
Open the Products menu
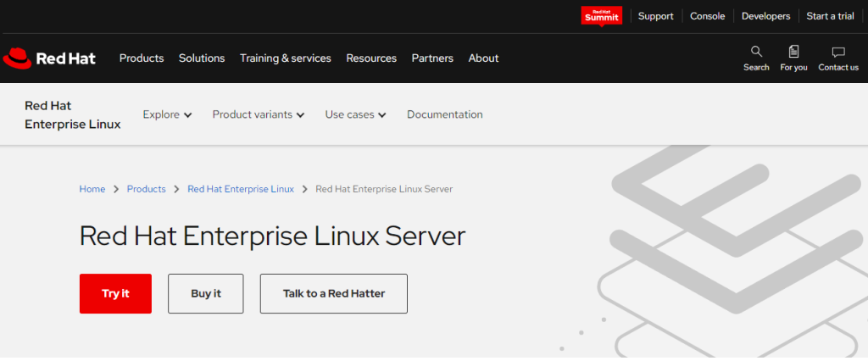coord(142,58)
